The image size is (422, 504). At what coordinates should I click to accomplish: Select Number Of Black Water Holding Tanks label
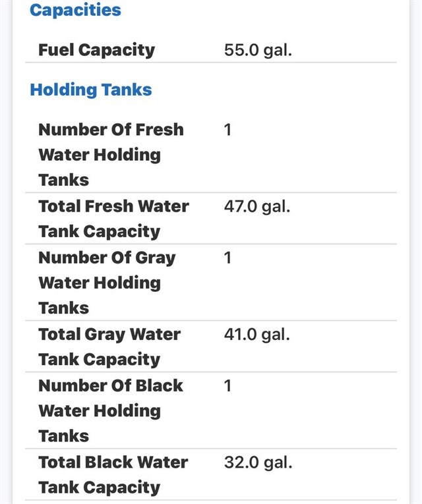(x=111, y=410)
